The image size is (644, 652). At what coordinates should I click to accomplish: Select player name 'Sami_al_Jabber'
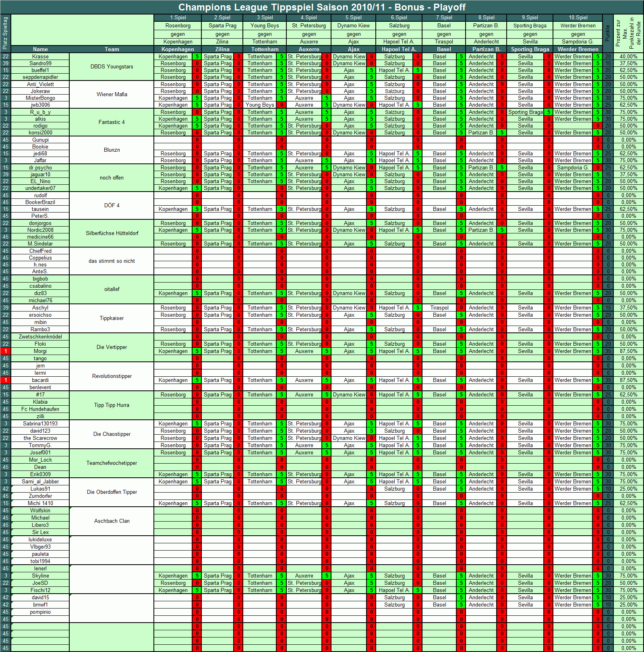click(40, 482)
